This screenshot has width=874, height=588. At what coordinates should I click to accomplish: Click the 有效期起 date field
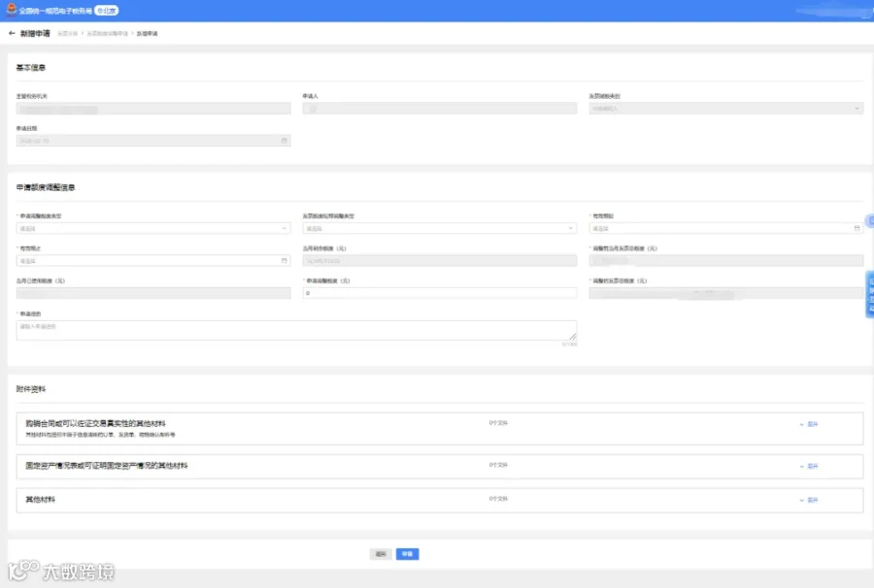click(725, 228)
